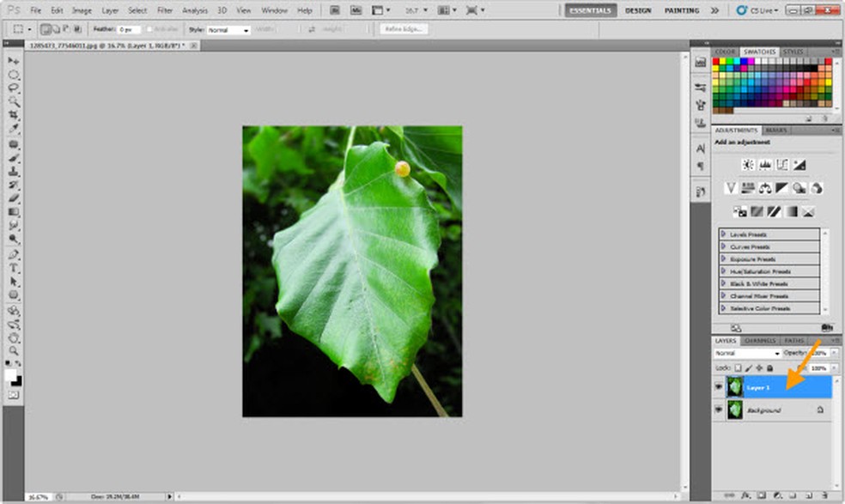Delete layer using the trash icon

pos(824,495)
